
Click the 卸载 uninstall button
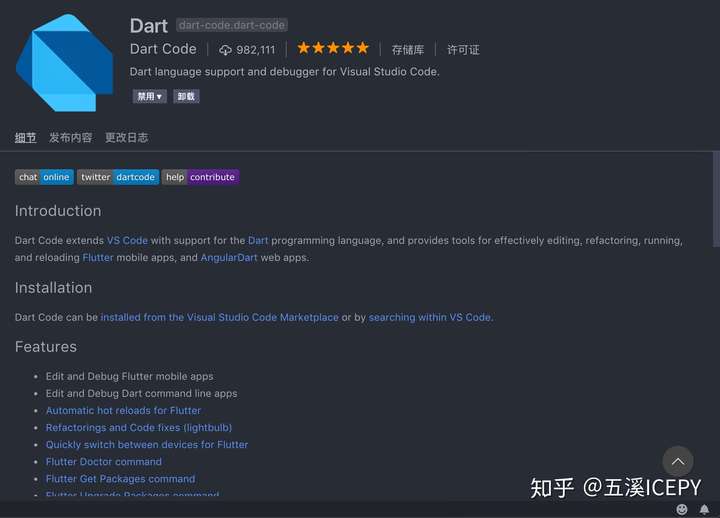186,96
